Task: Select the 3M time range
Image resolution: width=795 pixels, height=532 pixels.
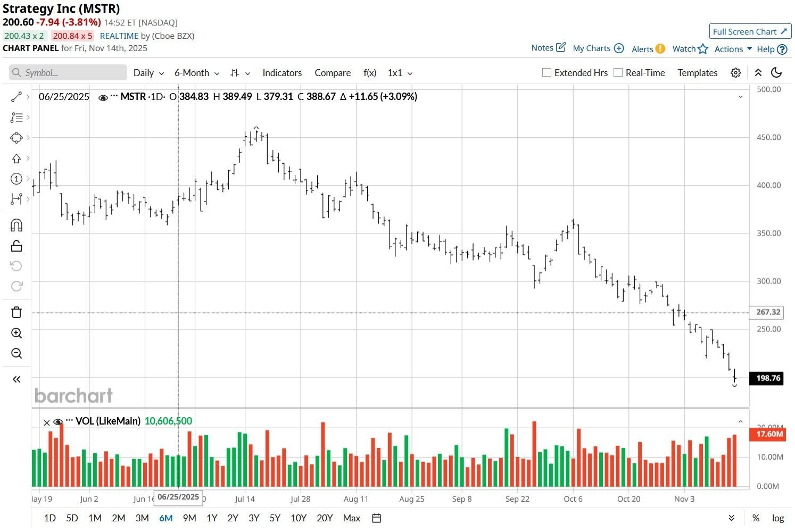Action: (x=142, y=518)
